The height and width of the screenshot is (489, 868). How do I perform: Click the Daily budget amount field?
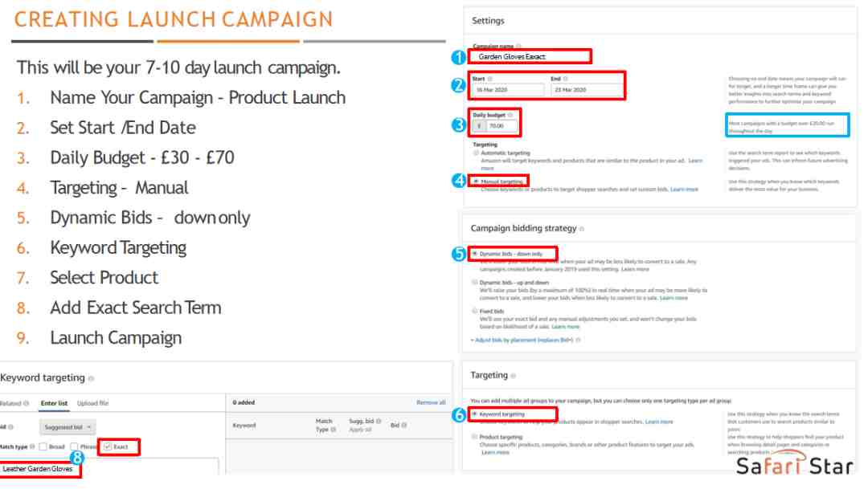502,126
